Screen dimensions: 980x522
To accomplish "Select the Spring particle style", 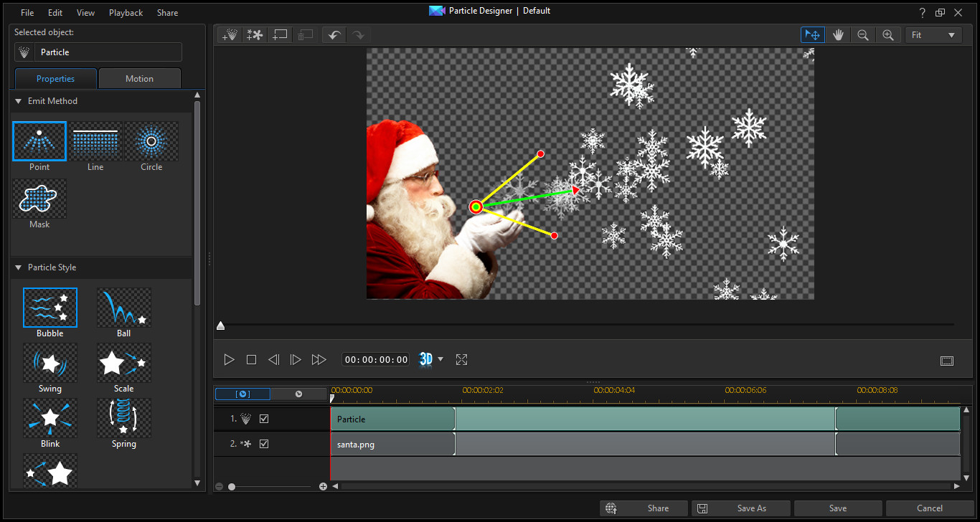I will (x=124, y=418).
